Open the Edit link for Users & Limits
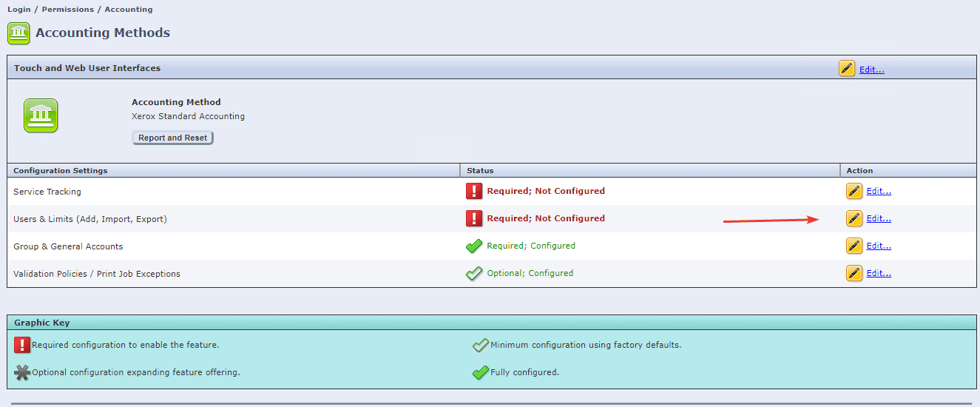This screenshot has width=980, height=407. [879, 218]
